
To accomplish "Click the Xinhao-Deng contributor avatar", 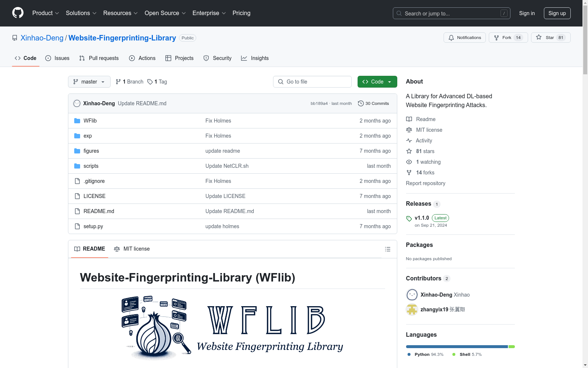I will point(412,295).
